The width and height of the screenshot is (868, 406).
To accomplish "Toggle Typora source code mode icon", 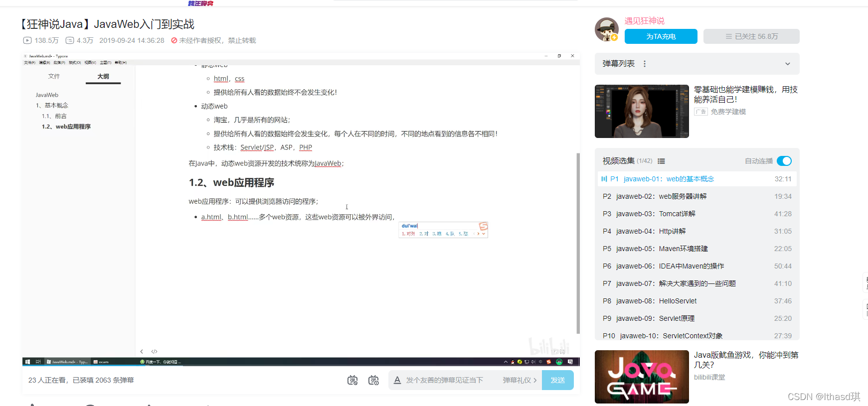I will 154,352.
